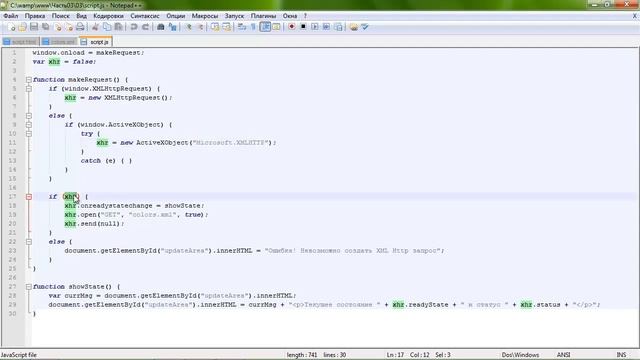This screenshot has height=360, width=640.
Task: Collapse the showState function fold on line 27
Action: pyautogui.click(x=29, y=287)
